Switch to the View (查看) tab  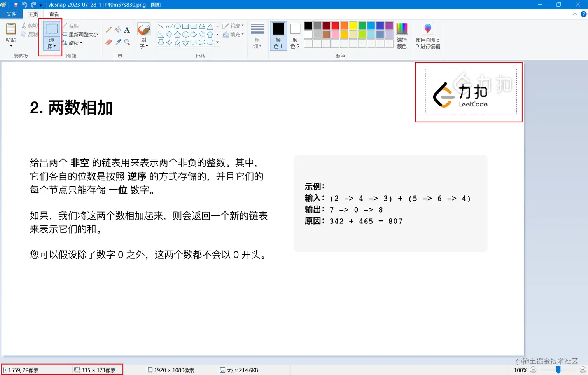54,14
